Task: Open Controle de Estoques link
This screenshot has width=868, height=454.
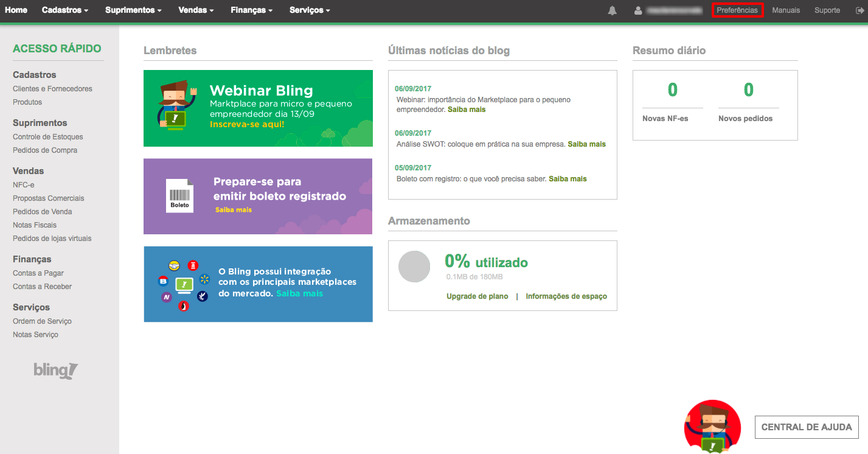Action: pyautogui.click(x=48, y=137)
